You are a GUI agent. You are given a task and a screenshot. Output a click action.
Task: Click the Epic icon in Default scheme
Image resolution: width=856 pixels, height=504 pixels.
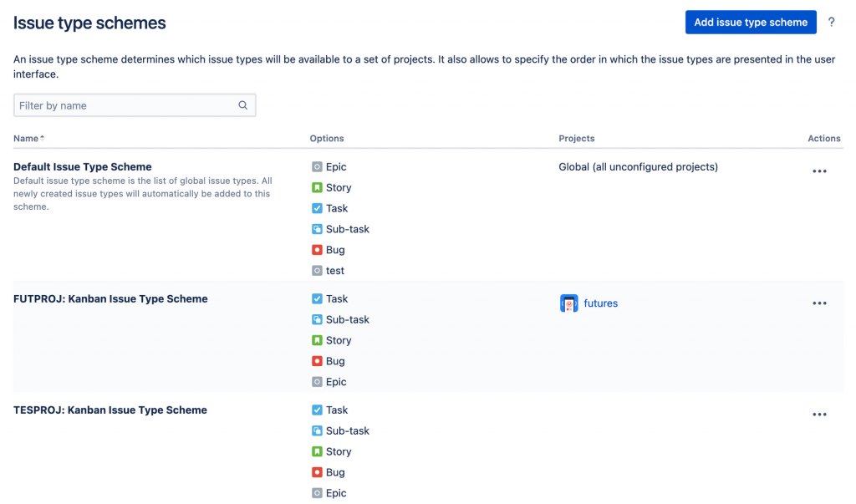[x=317, y=167]
